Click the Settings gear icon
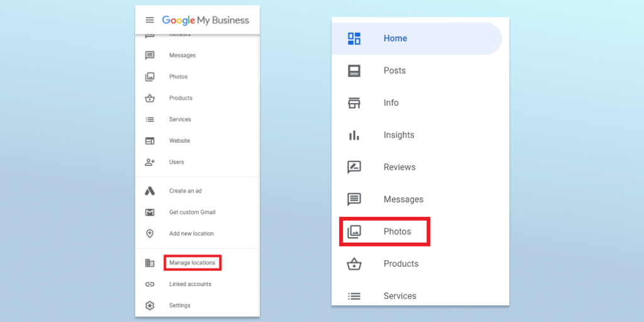The width and height of the screenshot is (644, 322). pos(150,306)
